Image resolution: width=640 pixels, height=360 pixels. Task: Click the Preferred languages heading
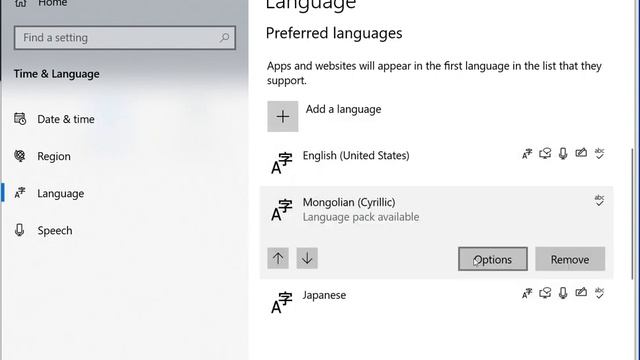coord(334,33)
